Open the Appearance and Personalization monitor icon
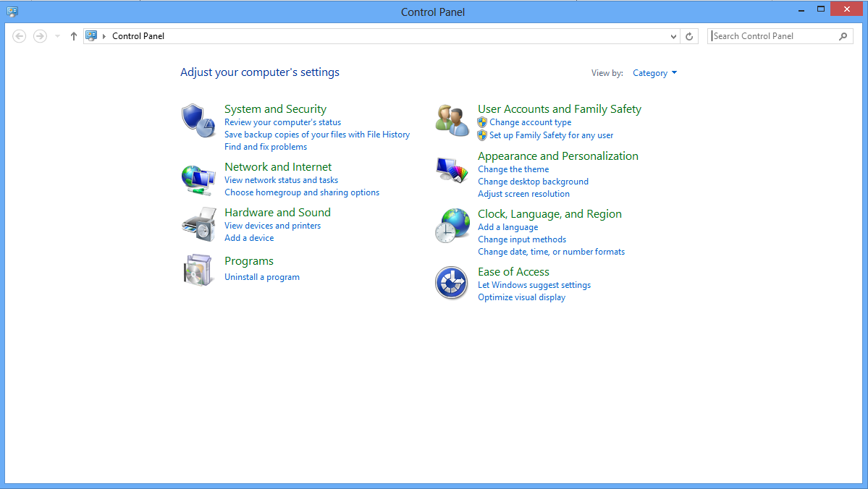868x489 pixels. 452,170
